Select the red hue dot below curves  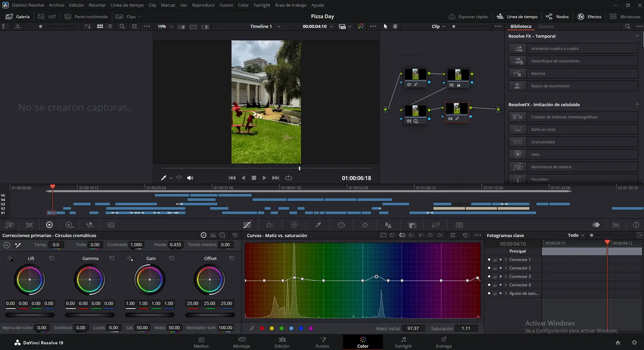(262, 328)
